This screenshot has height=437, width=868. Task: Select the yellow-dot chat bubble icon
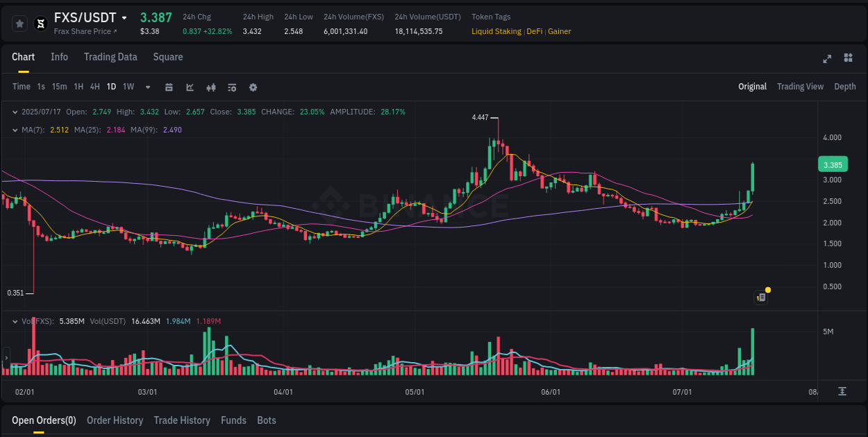[x=760, y=297]
